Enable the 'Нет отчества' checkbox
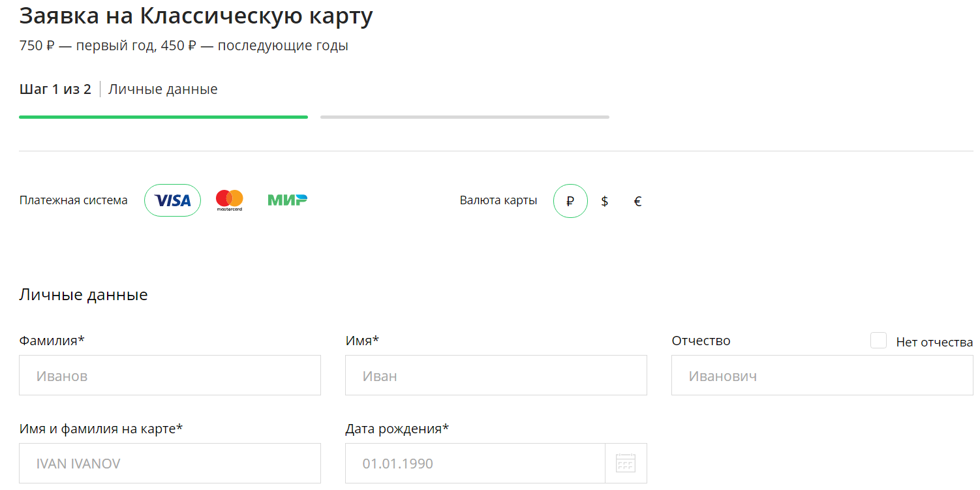980x490 pixels. click(x=878, y=341)
